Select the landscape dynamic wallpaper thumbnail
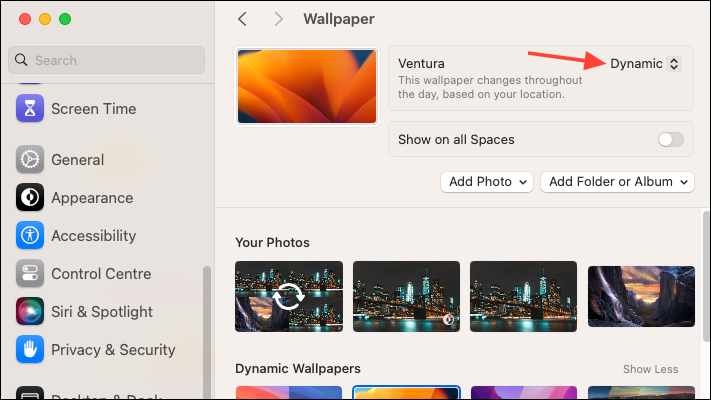 641,393
